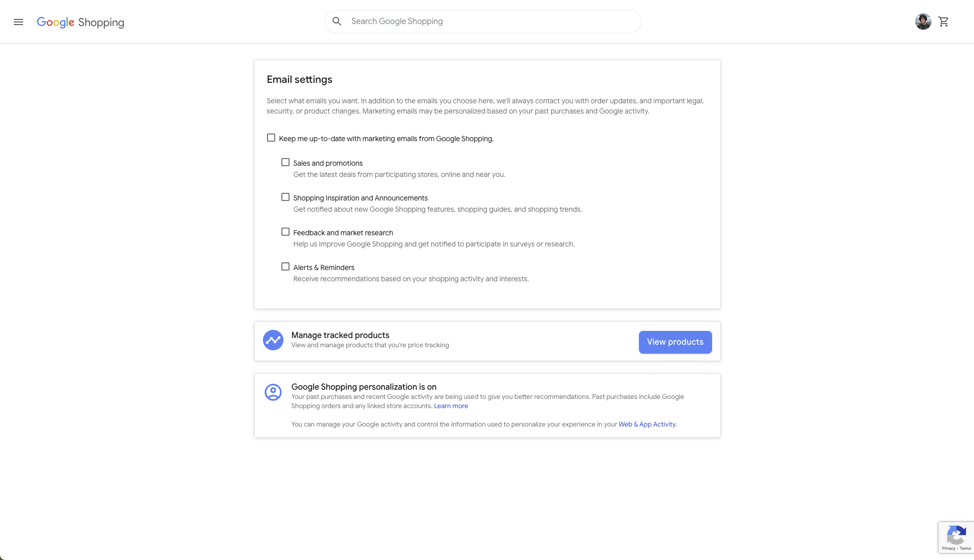Viewport: 974px width, 560px height.
Task: Enable Feedback and market research emails
Action: coord(285,232)
